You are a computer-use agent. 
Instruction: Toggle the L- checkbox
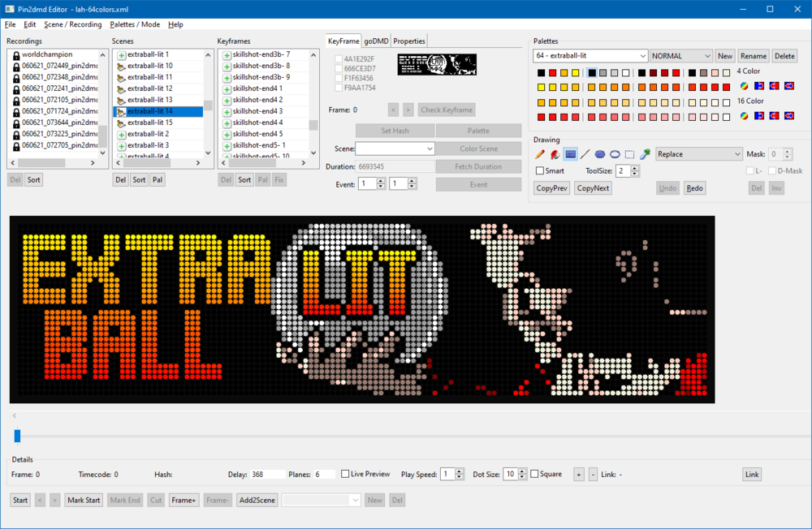[749, 171]
